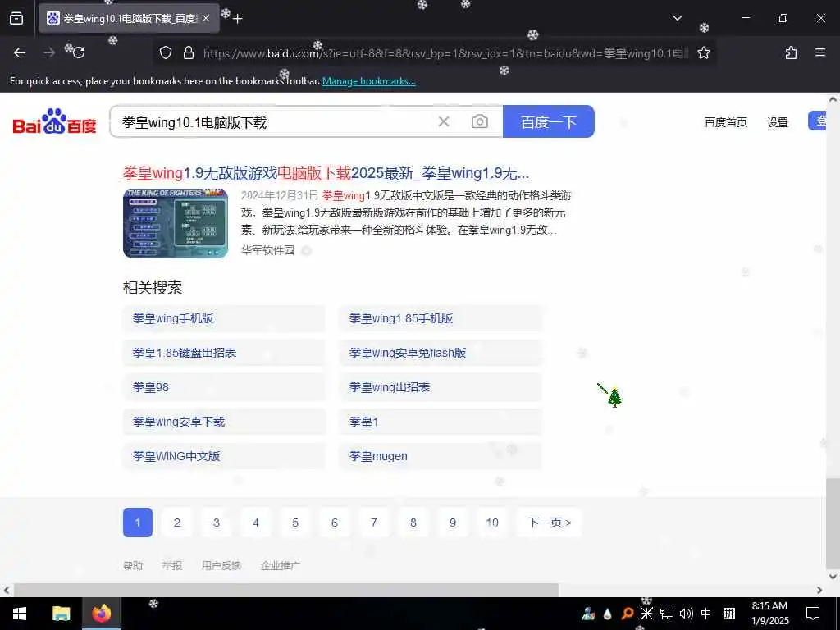Open 举报 footer link
Viewport: 840px width, 630px height.
(x=172, y=565)
